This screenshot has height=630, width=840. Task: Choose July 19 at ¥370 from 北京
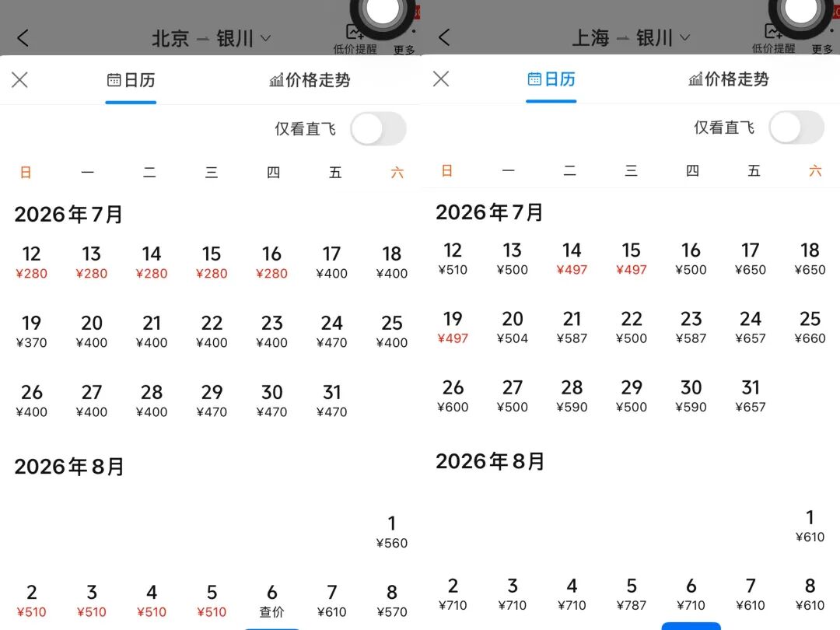pos(32,331)
